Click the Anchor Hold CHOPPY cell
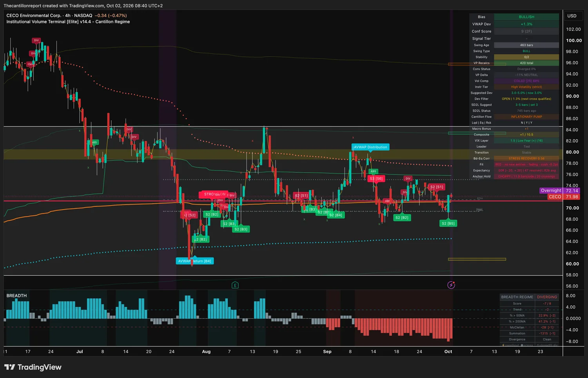This screenshot has width=588, height=378. click(x=526, y=176)
